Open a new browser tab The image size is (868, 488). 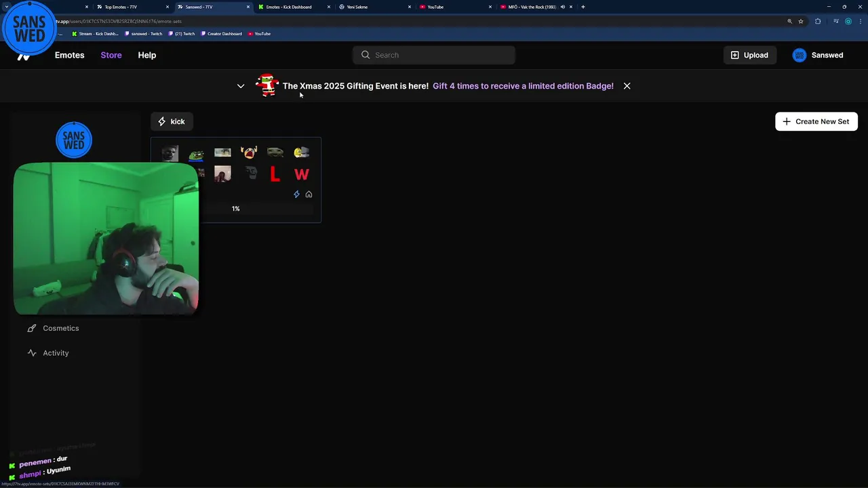click(x=583, y=7)
